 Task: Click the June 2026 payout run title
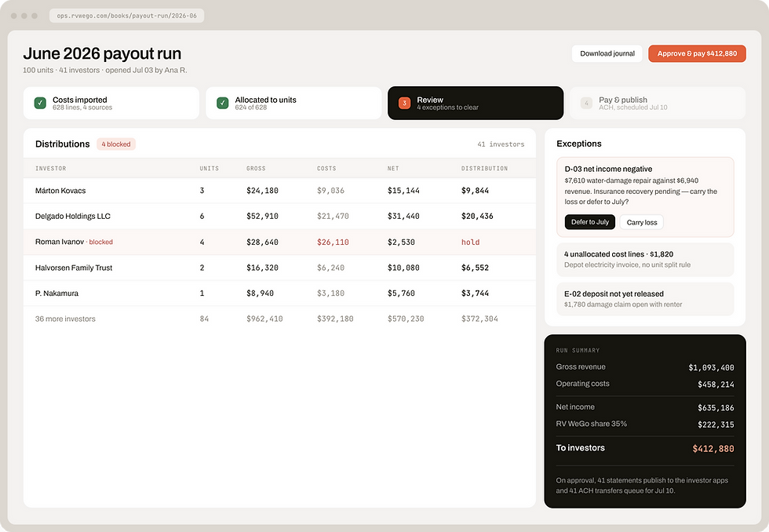[102, 53]
